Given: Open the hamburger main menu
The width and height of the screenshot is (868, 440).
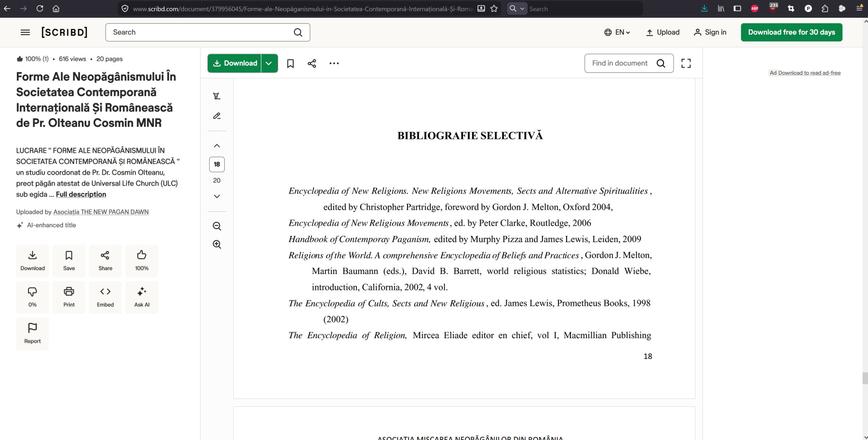Looking at the screenshot, I should [x=25, y=32].
